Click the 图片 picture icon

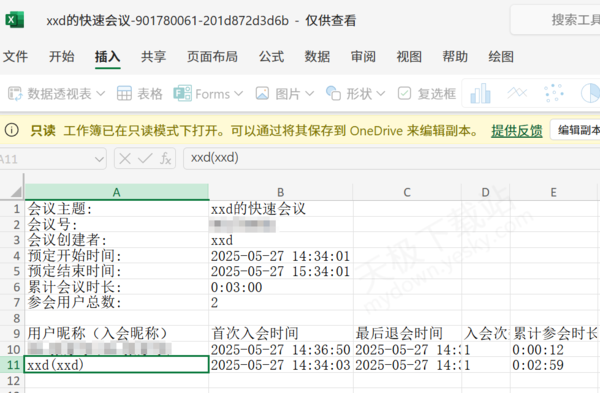pyautogui.click(x=262, y=93)
